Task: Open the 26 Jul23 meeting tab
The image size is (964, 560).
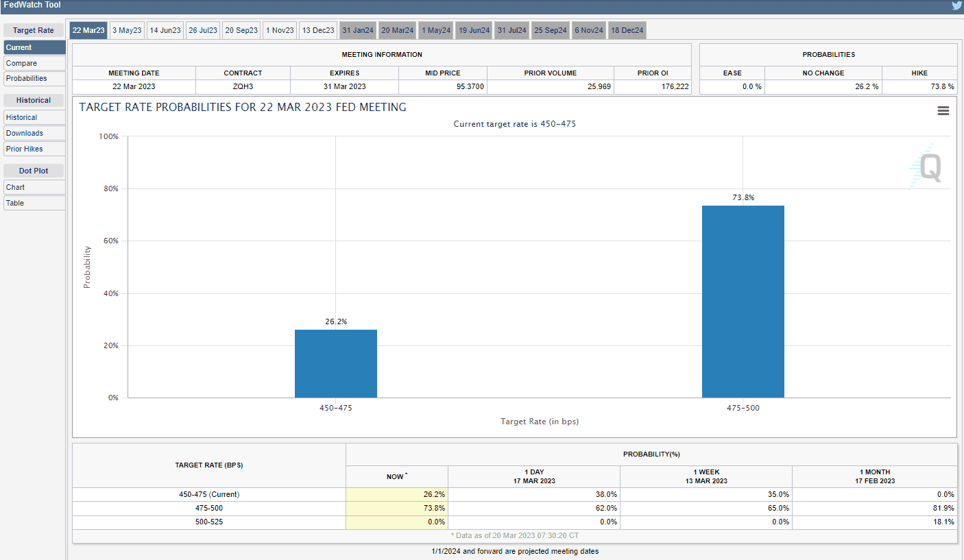Action: (203, 30)
